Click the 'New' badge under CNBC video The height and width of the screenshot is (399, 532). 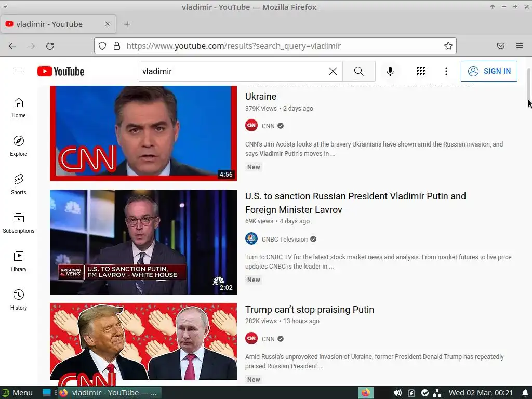coord(254,280)
